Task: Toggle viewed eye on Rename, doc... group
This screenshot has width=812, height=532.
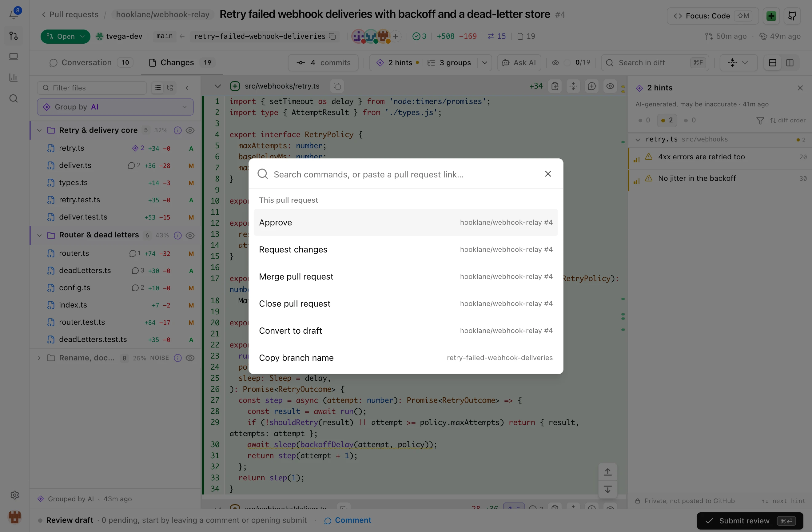Action: pyautogui.click(x=190, y=358)
